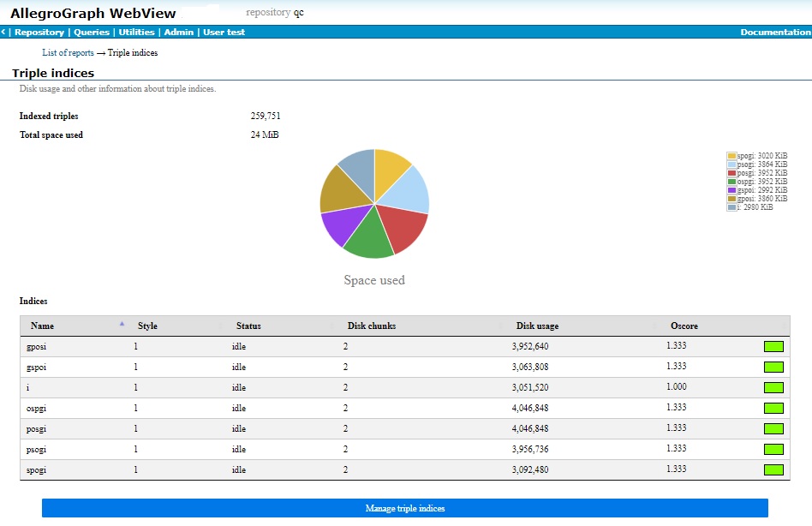Click the psogi legend color swatch icon
Viewport: 812px width, 526px height.
(731, 164)
